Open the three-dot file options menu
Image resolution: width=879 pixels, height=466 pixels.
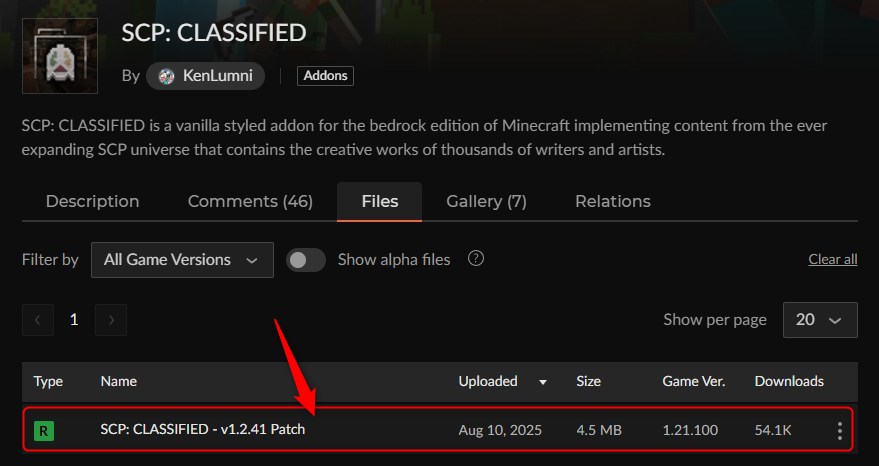click(839, 430)
